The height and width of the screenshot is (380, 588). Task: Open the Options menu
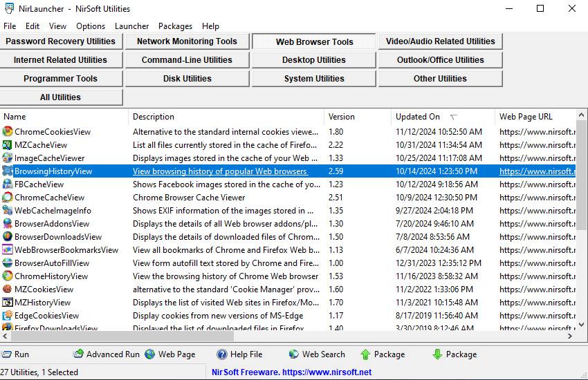[x=91, y=26]
